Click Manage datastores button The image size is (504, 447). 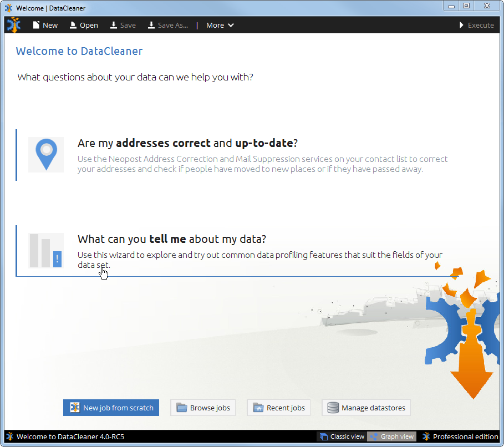pyautogui.click(x=366, y=408)
